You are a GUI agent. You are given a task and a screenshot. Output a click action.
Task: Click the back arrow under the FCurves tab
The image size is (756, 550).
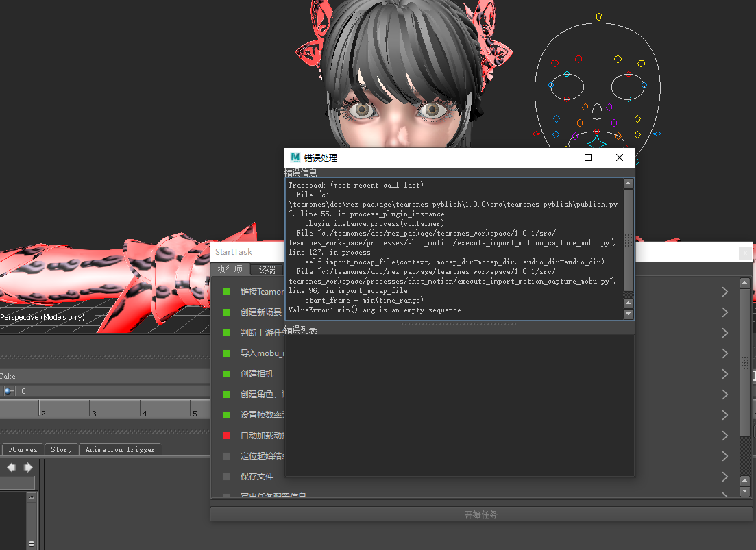[11, 467]
